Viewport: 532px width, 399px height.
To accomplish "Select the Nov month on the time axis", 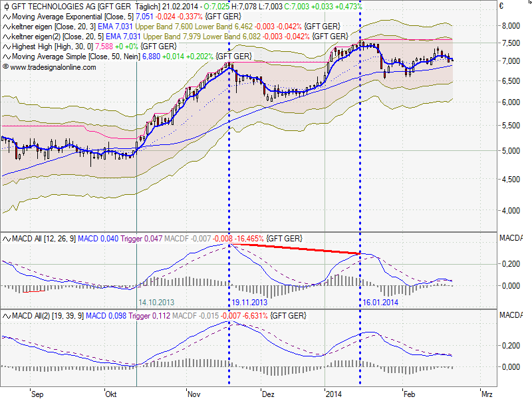I will point(193,393).
